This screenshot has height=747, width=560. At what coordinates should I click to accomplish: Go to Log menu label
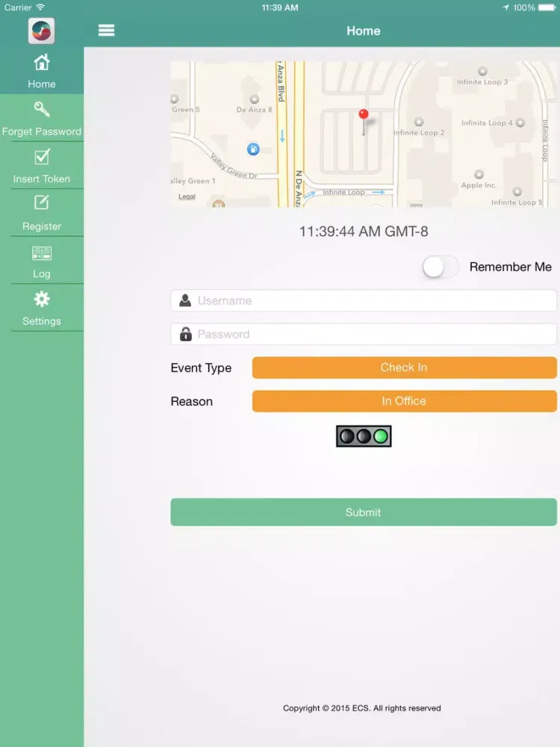click(x=41, y=274)
